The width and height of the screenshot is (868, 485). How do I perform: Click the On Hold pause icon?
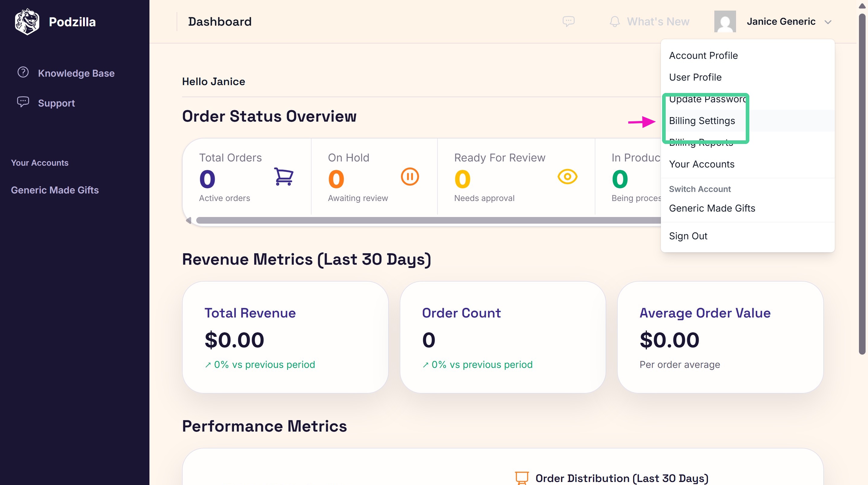click(x=410, y=177)
